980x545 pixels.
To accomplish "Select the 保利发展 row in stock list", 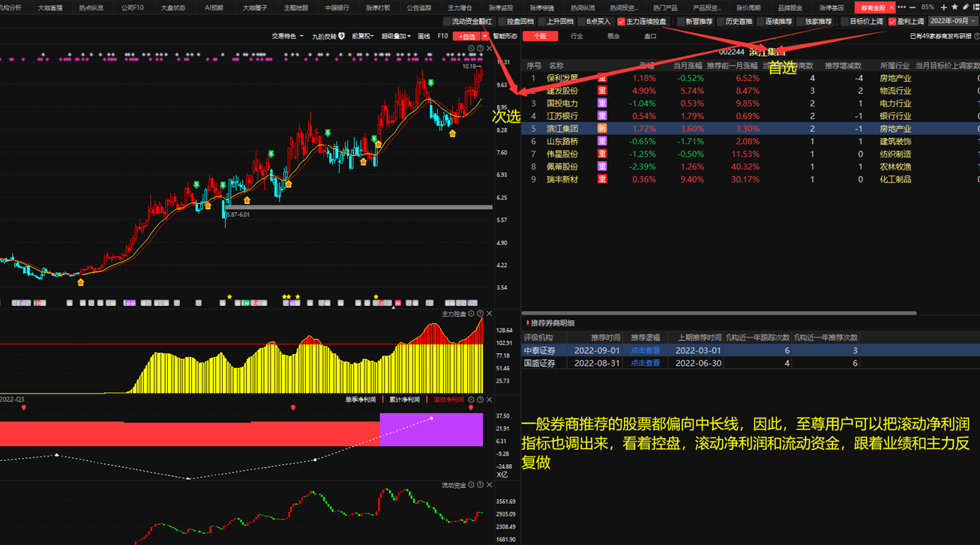I will pyautogui.click(x=751, y=78).
